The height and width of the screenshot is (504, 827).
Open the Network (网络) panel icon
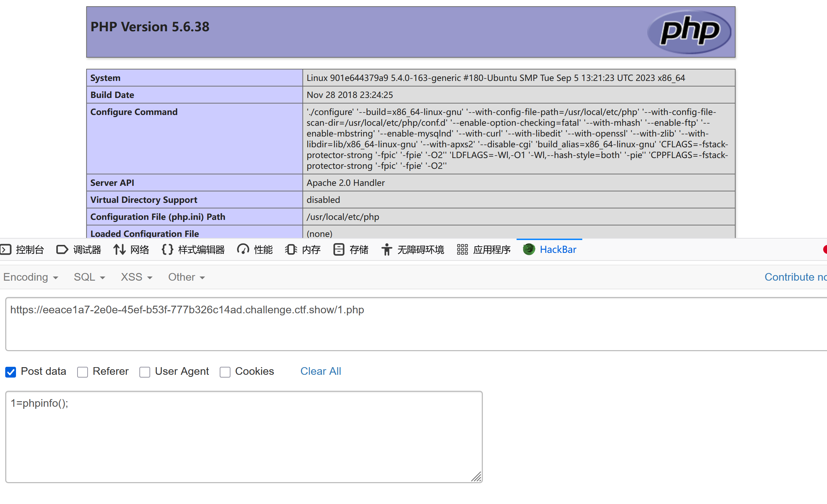click(x=119, y=249)
